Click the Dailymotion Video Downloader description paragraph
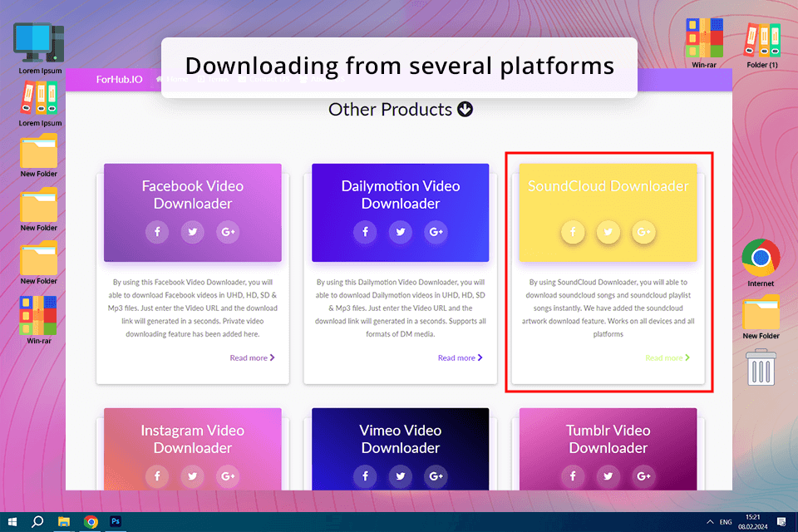Screen dimensions: 798x532 click(x=401, y=308)
